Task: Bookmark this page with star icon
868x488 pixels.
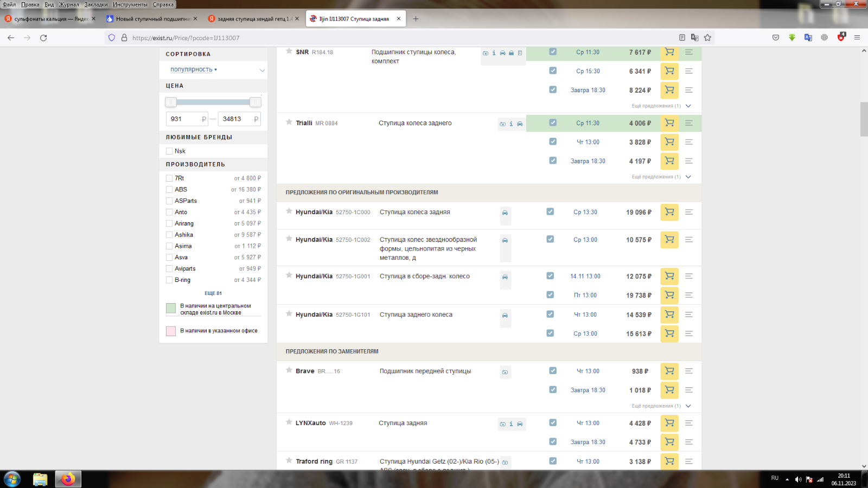Action: coord(707,37)
